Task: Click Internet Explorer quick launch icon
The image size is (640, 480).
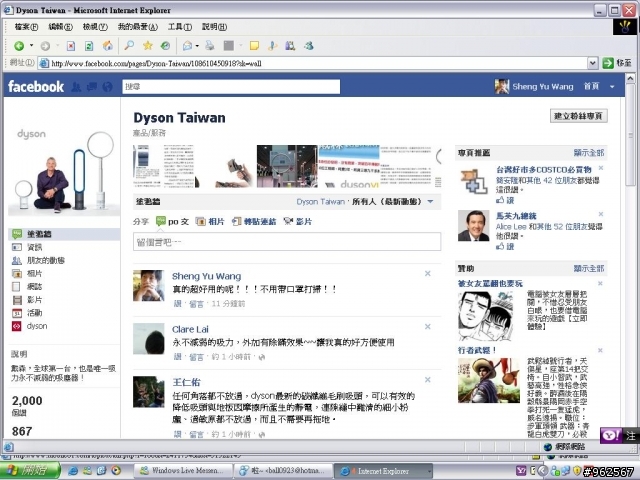Action: (73, 471)
